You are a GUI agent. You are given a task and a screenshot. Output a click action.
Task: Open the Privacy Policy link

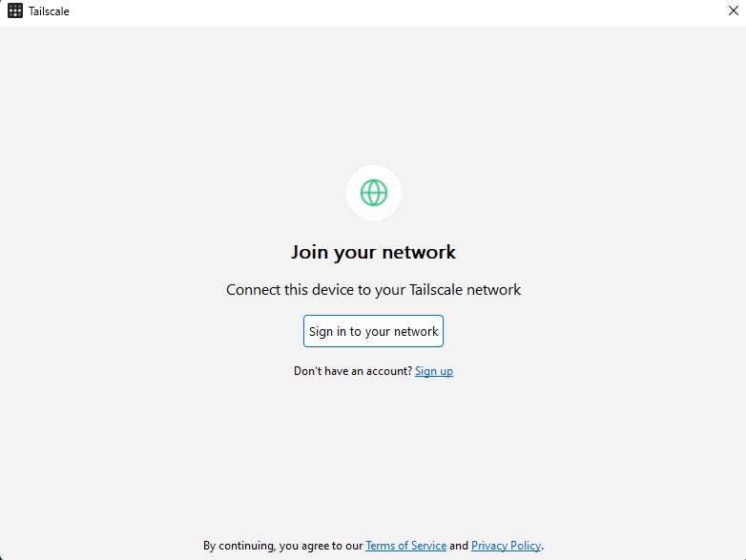[506, 546]
